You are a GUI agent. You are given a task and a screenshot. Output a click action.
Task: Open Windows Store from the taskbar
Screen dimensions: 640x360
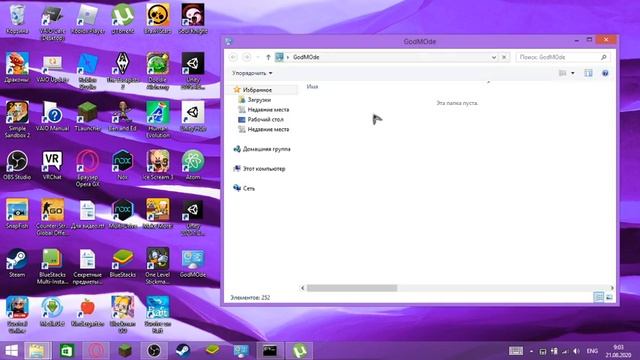click(x=67, y=351)
